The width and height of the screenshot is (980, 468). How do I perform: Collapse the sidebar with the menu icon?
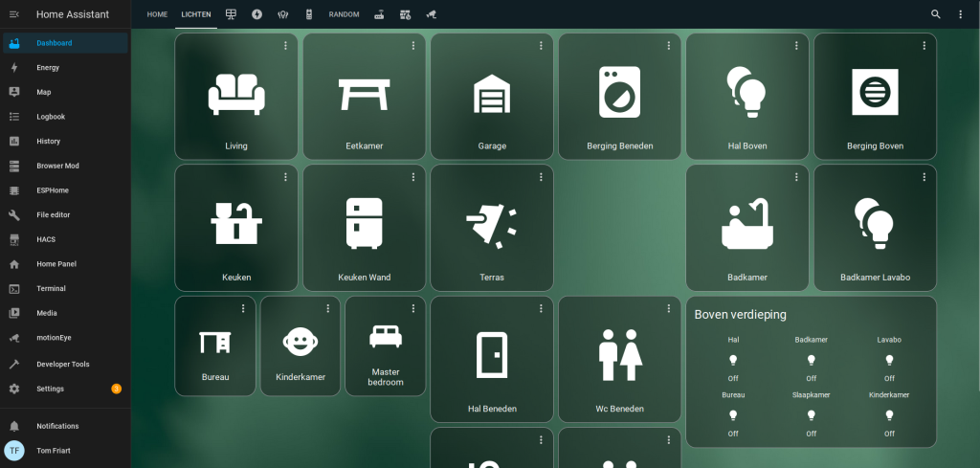tap(14, 14)
